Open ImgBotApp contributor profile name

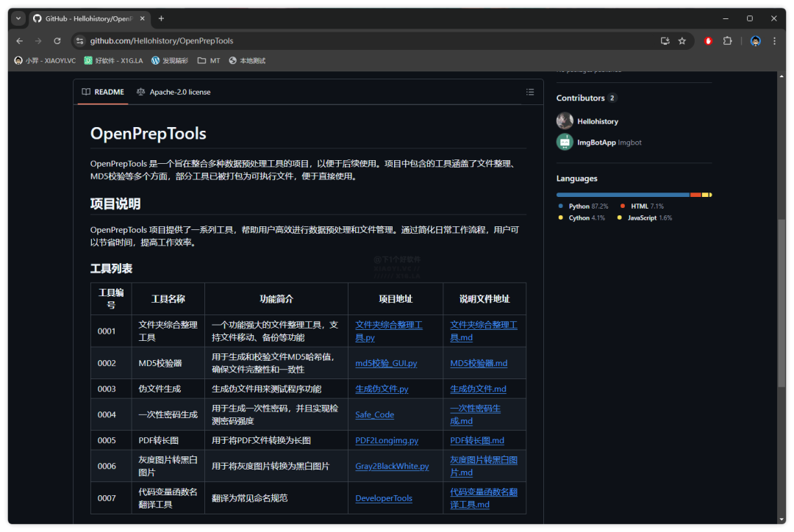tap(596, 143)
